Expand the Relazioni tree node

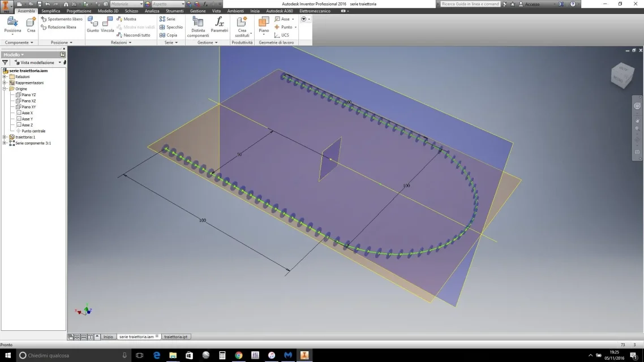coord(5,77)
